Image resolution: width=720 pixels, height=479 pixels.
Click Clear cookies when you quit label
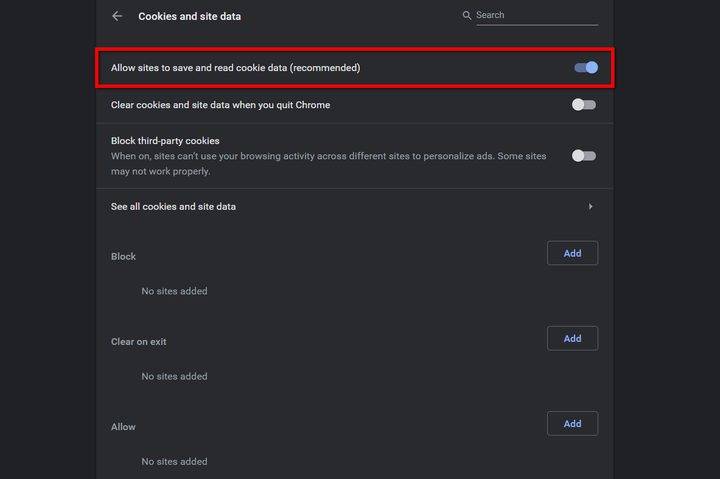click(x=220, y=105)
